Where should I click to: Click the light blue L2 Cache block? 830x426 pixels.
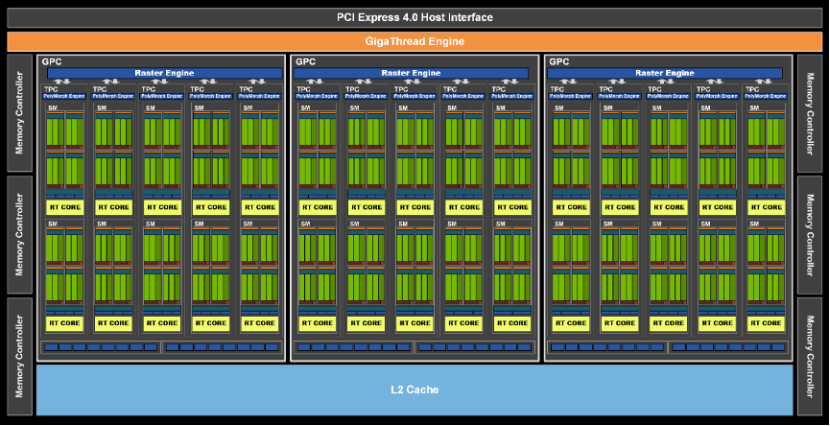pos(414,390)
